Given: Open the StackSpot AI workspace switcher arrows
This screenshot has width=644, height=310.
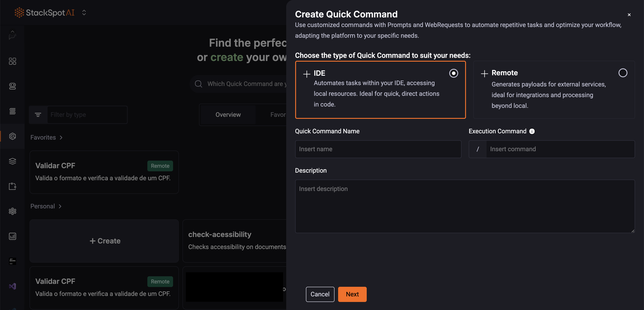Looking at the screenshot, I should coord(84,13).
